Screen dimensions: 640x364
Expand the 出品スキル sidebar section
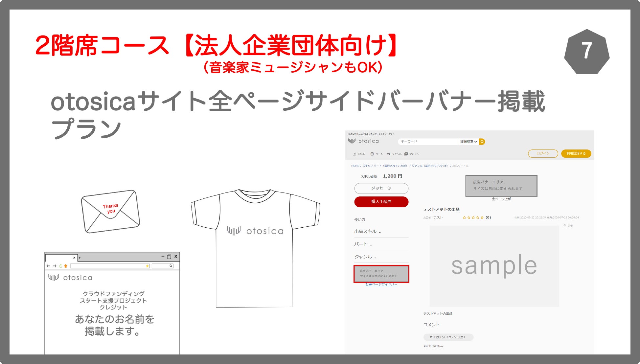click(x=367, y=232)
